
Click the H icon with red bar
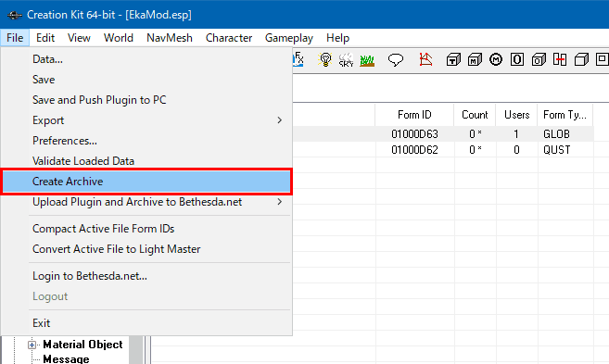[560, 60]
